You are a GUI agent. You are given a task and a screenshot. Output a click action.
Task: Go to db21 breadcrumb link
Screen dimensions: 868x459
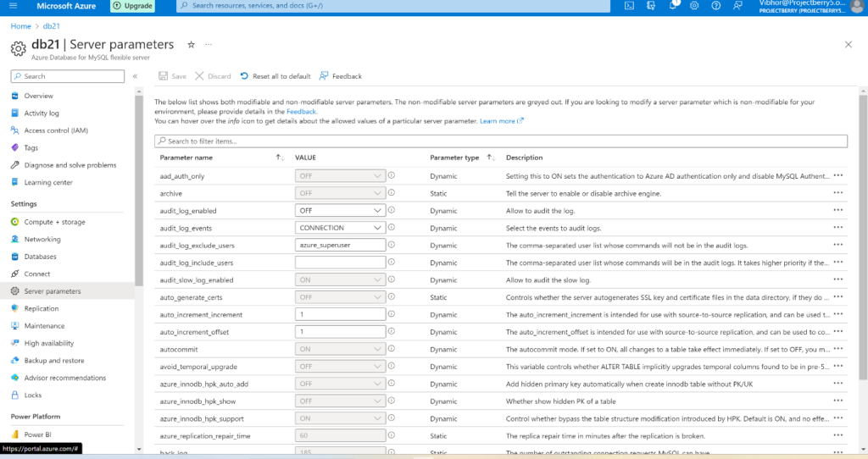point(52,26)
